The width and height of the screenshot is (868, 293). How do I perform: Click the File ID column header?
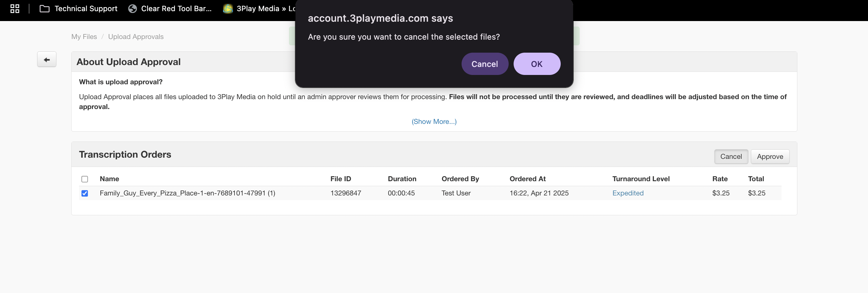[x=341, y=179]
